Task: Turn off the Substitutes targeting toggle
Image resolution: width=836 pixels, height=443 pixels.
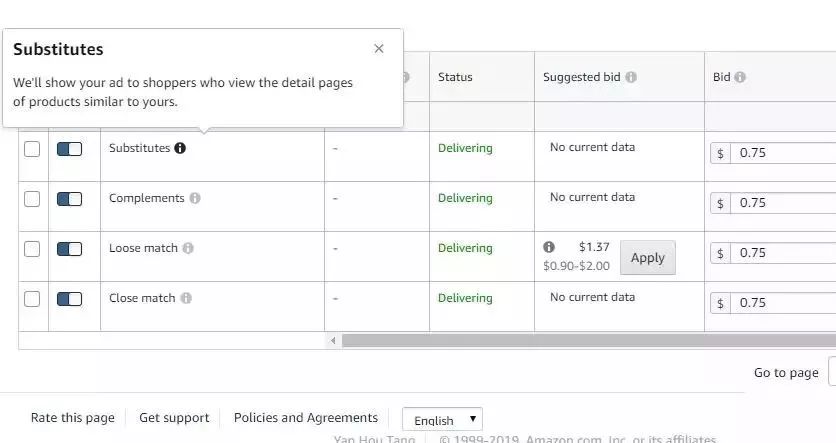Action: (x=69, y=149)
